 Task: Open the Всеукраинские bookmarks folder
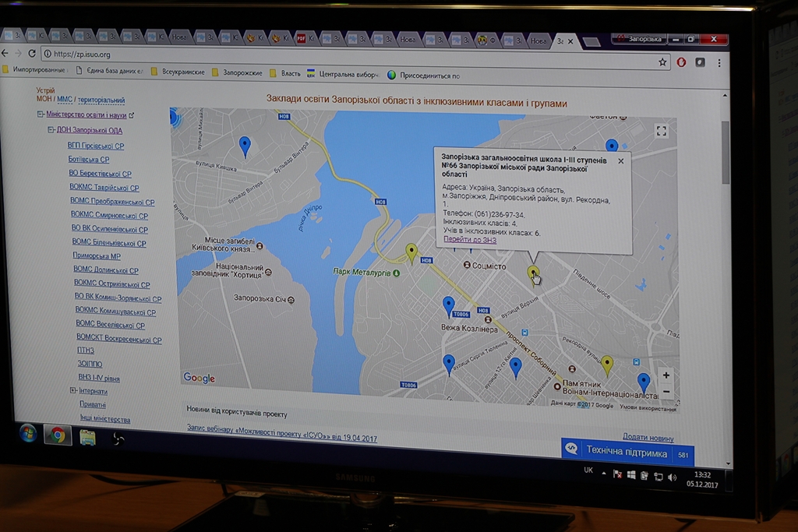178,72
